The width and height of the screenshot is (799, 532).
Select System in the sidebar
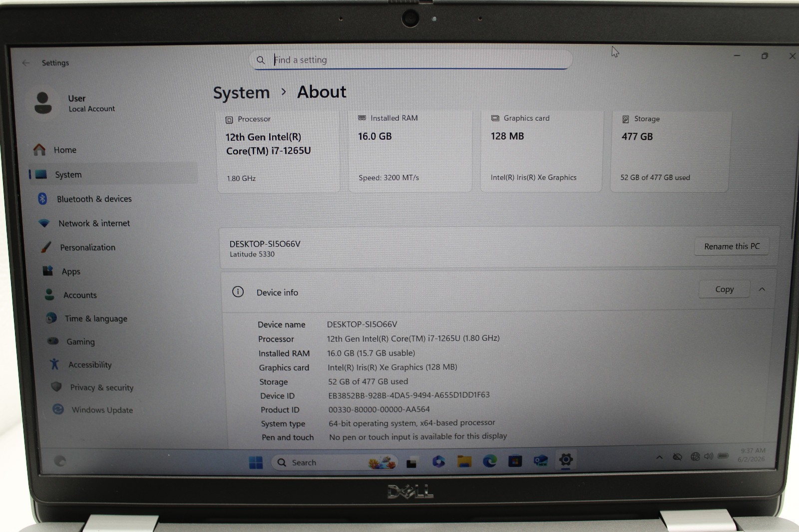(x=112, y=174)
